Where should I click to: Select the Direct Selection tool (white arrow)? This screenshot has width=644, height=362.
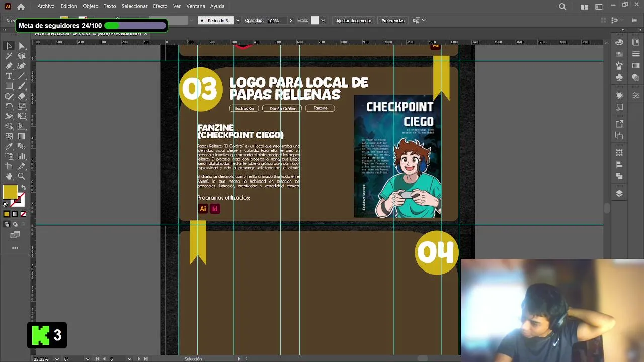pos(22,46)
